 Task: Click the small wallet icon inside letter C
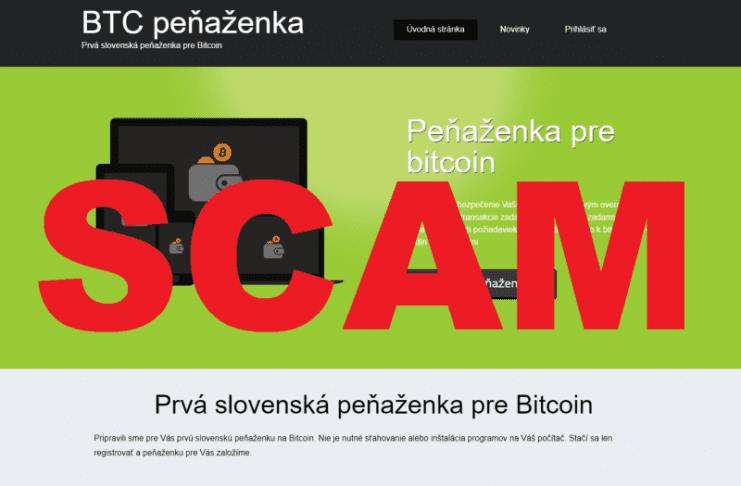(x=274, y=247)
